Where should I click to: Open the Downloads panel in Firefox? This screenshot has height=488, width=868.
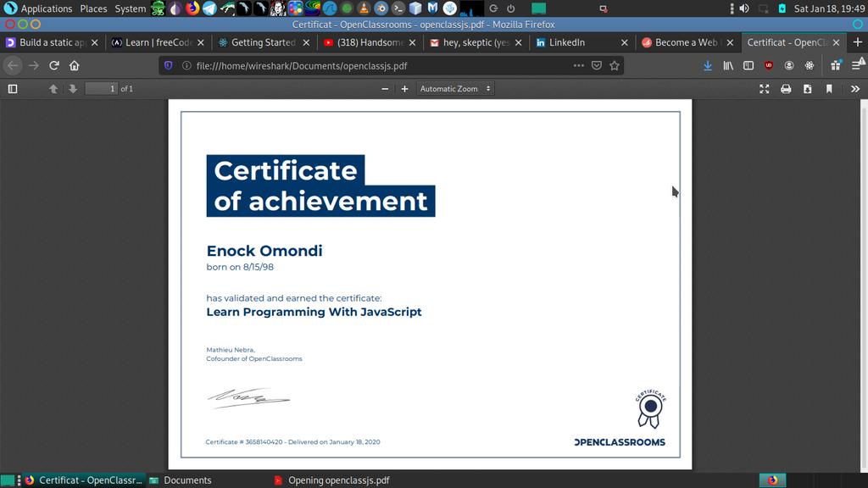click(709, 65)
